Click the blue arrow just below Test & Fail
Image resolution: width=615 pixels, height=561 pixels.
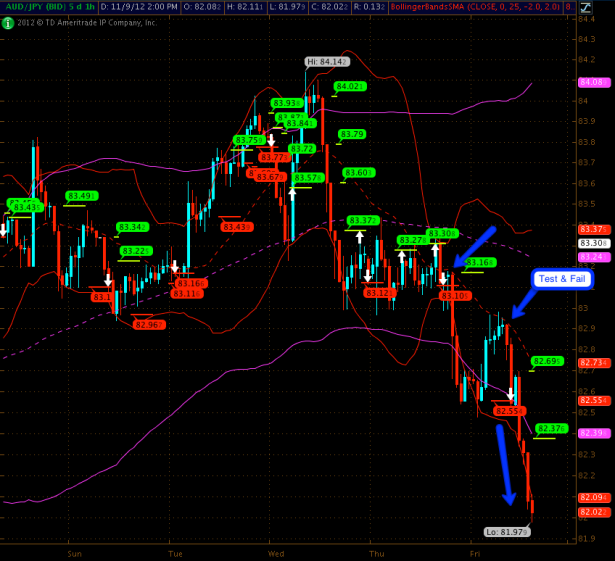523,300
